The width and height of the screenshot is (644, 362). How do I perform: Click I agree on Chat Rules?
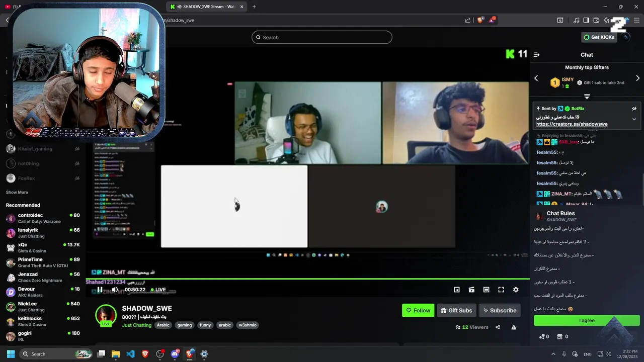click(587, 321)
